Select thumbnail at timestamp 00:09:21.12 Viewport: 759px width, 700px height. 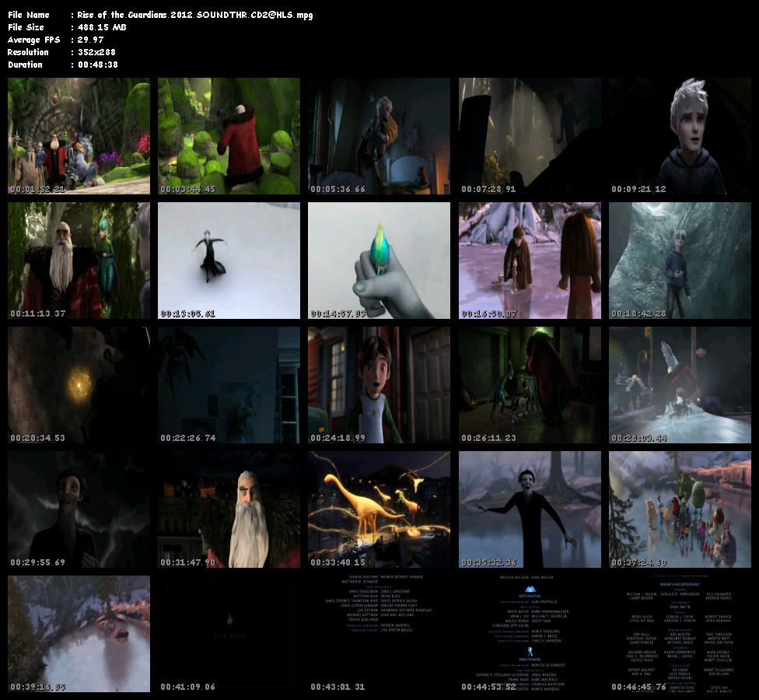point(680,136)
